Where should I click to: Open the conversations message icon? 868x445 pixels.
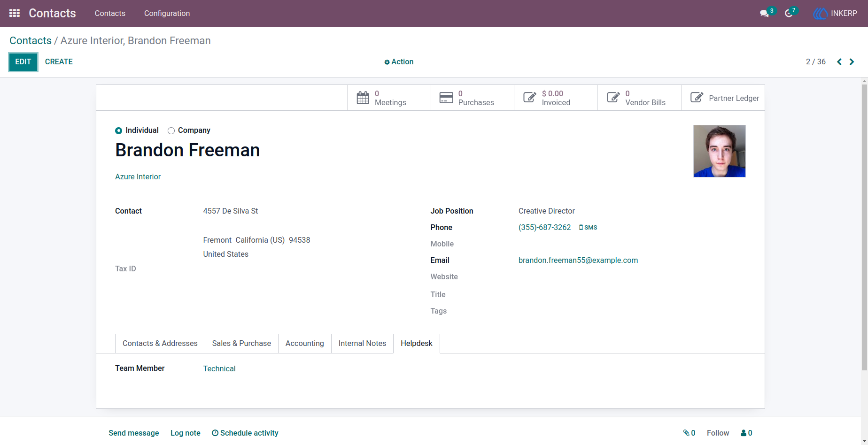(x=764, y=13)
